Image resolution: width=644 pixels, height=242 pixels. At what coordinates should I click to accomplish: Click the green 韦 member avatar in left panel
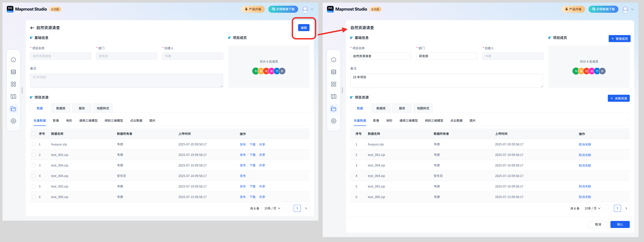[255, 71]
